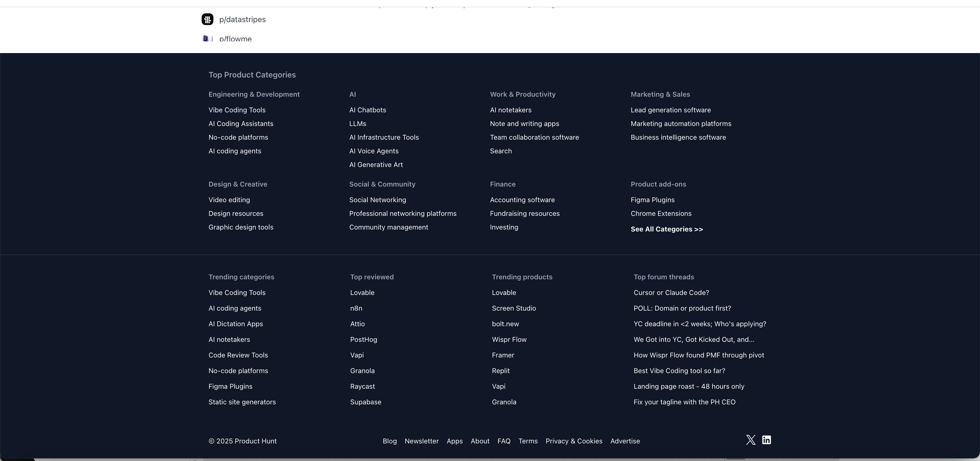Open AI notetakers under Work & Productivity
The height and width of the screenshot is (461, 980).
(x=511, y=110)
